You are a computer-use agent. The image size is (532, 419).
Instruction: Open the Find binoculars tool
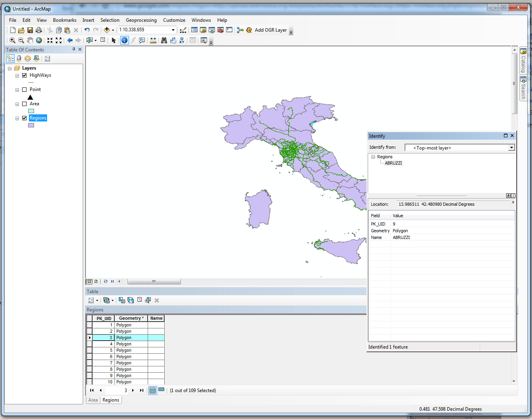[x=164, y=40]
